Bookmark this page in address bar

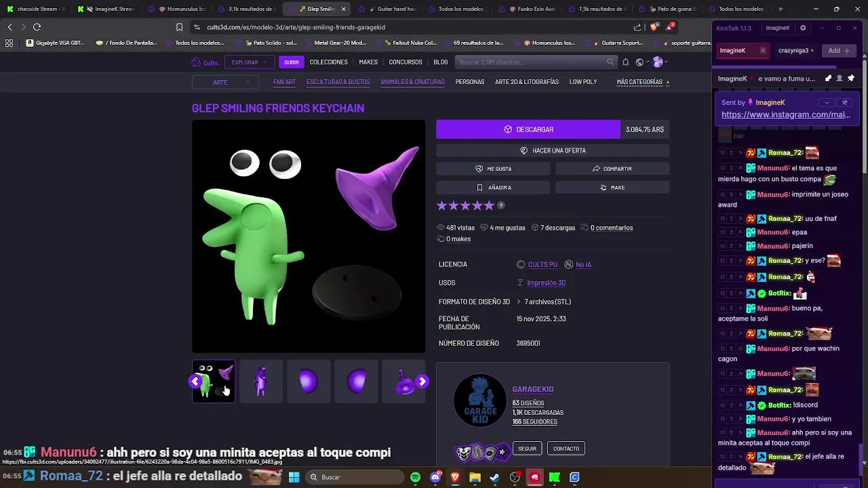(x=179, y=27)
